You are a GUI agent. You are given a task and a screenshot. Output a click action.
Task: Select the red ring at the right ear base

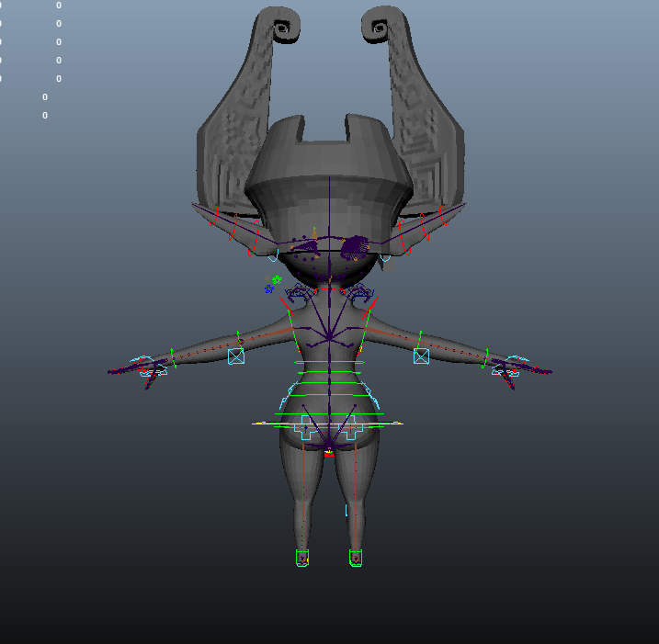404,238
